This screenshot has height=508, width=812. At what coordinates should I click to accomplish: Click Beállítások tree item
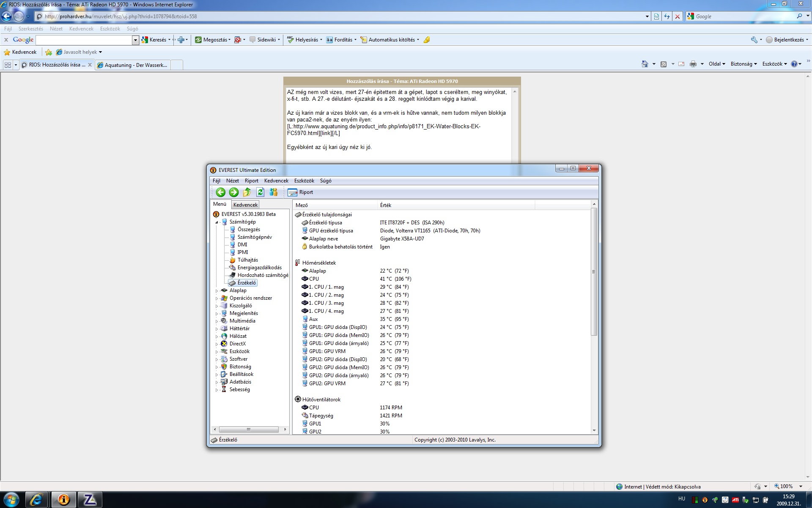pyautogui.click(x=241, y=374)
